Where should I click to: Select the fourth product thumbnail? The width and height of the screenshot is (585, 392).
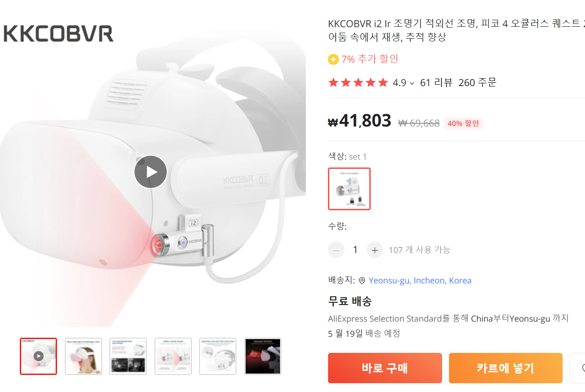click(x=173, y=356)
